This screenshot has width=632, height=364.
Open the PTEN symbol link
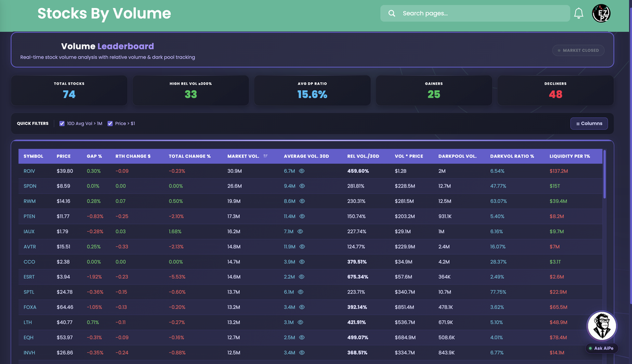pos(29,216)
